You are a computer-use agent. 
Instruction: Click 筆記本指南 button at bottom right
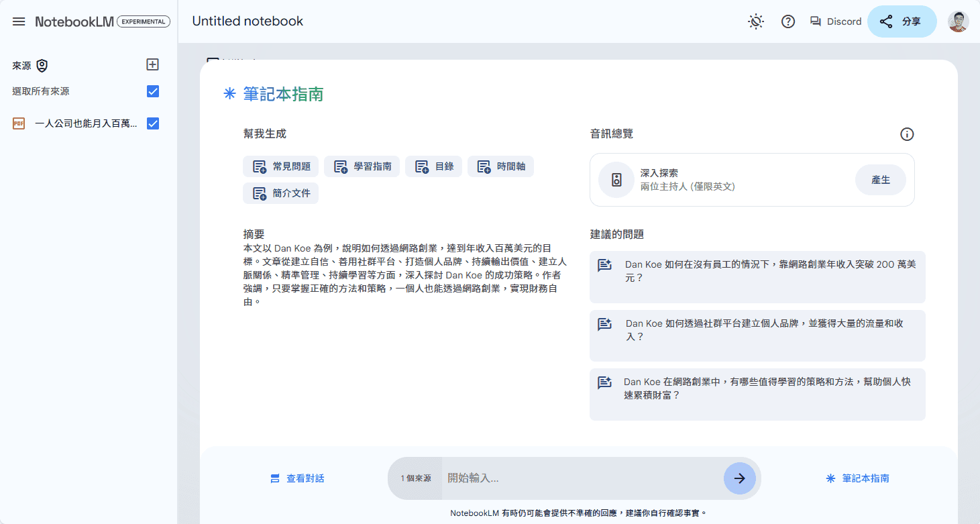[x=857, y=478]
